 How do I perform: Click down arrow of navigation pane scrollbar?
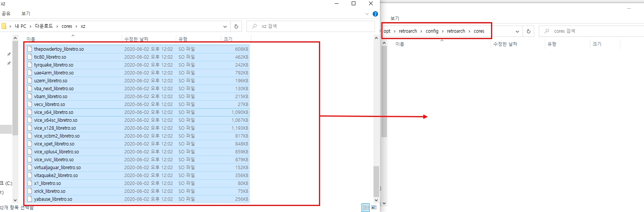pos(15,200)
